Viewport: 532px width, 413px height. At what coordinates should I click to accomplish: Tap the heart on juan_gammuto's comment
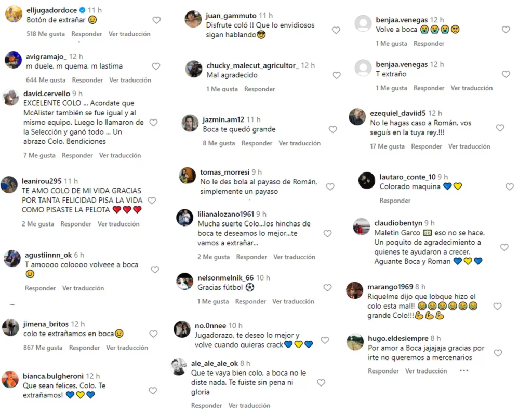pyautogui.click(x=336, y=30)
